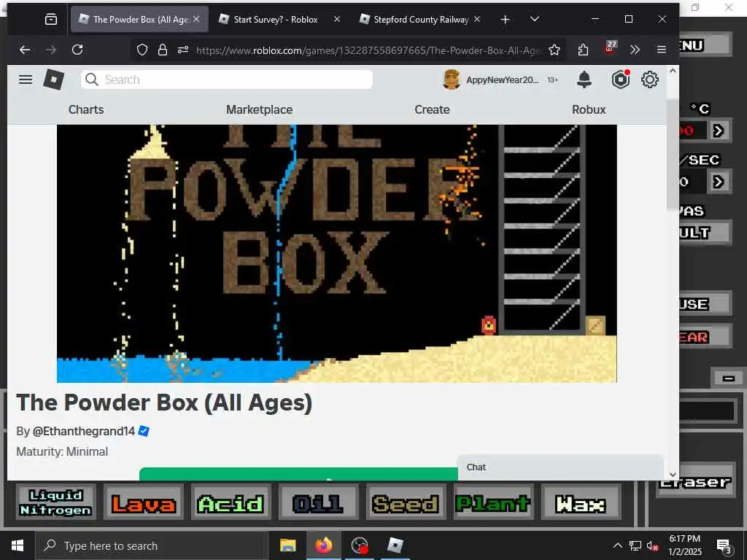Click the red extension badge showing 27
The width and height of the screenshot is (747, 560).
610,47
